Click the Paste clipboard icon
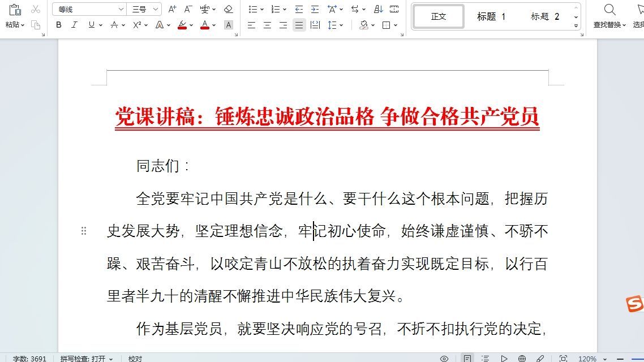The image size is (644, 362). [x=15, y=10]
